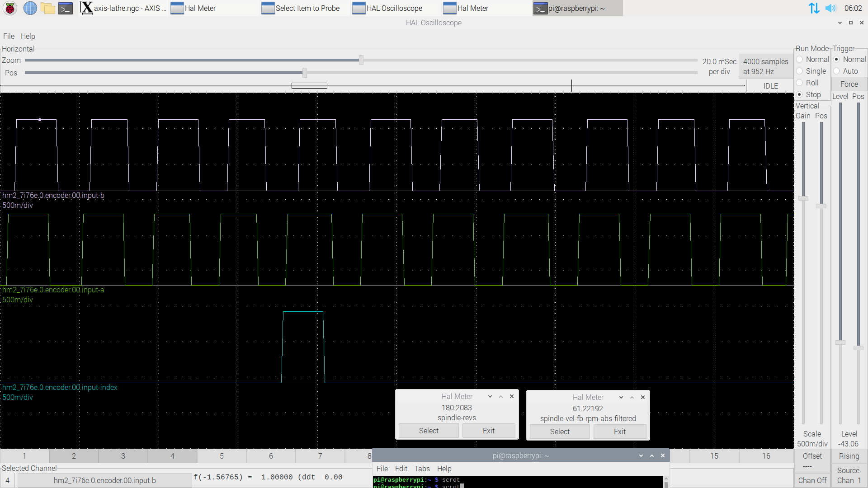Click the spindle-revs value 180.2083
The image size is (868, 488).
(x=457, y=408)
